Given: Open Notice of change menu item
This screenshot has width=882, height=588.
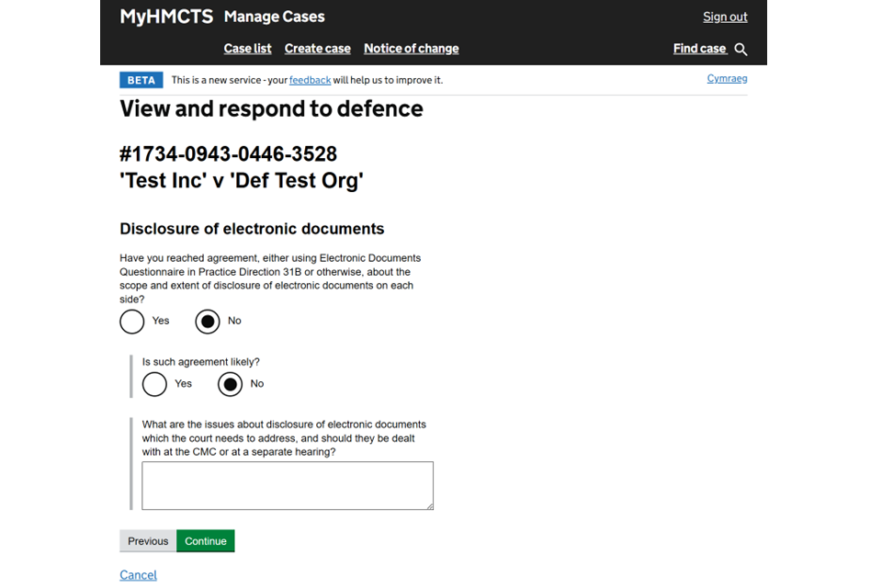Looking at the screenshot, I should click(x=411, y=49).
